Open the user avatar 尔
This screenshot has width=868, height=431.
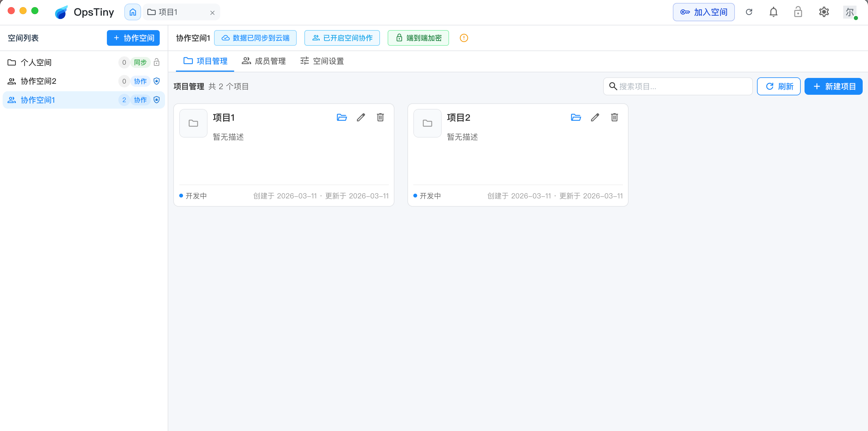pos(850,12)
